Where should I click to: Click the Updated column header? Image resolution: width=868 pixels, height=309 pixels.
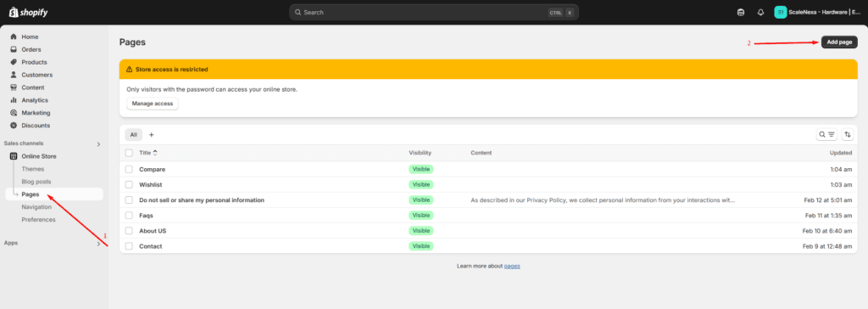[840, 153]
